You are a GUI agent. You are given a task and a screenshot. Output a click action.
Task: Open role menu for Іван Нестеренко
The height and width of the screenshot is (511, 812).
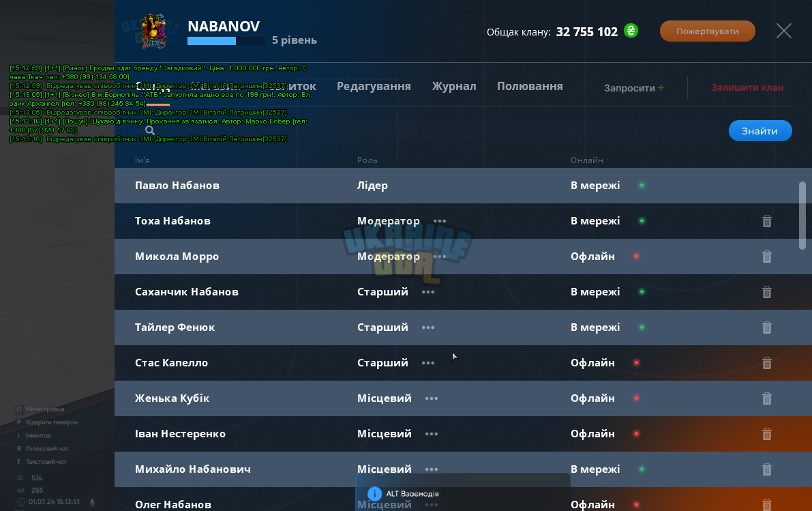coord(432,434)
